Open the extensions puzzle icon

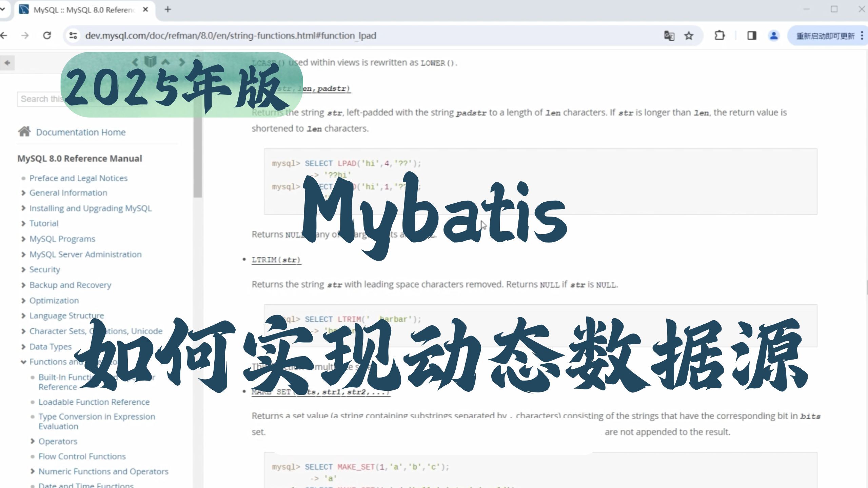coord(719,36)
